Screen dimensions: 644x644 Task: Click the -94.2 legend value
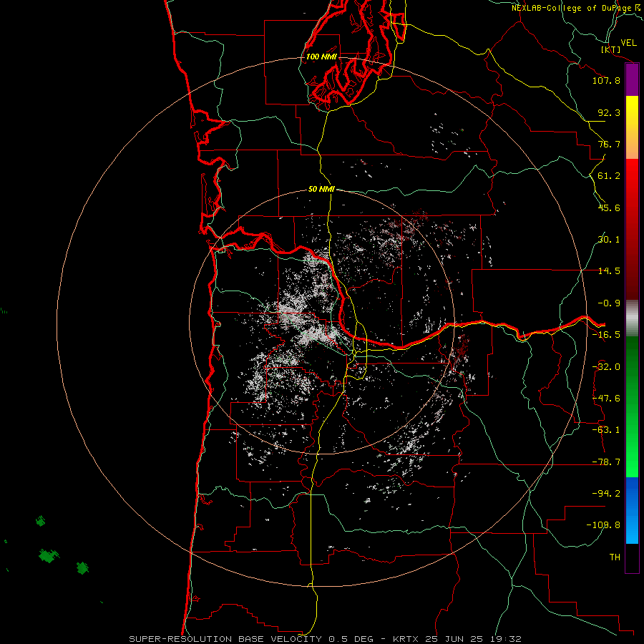(x=606, y=494)
